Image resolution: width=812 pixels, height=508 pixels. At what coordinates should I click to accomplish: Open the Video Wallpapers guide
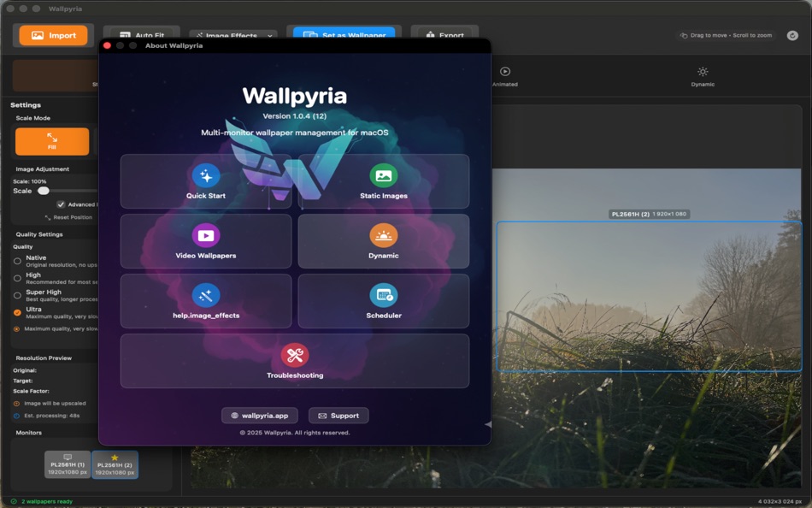pyautogui.click(x=204, y=240)
